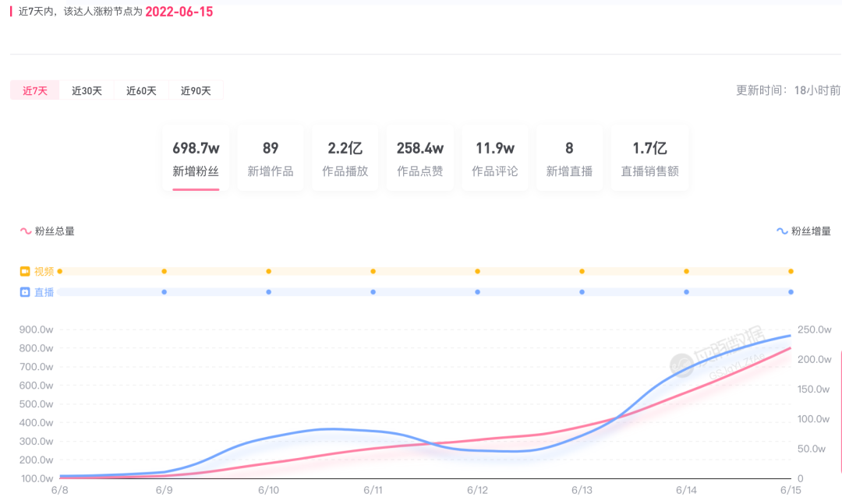Image resolution: width=842 pixels, height=504 pixels.
Task: Click the 视频 marker dot at 6/11
Action: tap(373, 272)
